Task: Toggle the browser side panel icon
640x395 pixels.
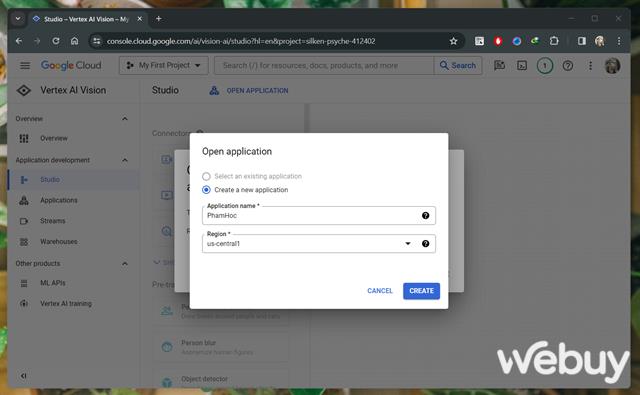Action: point(582,41)
